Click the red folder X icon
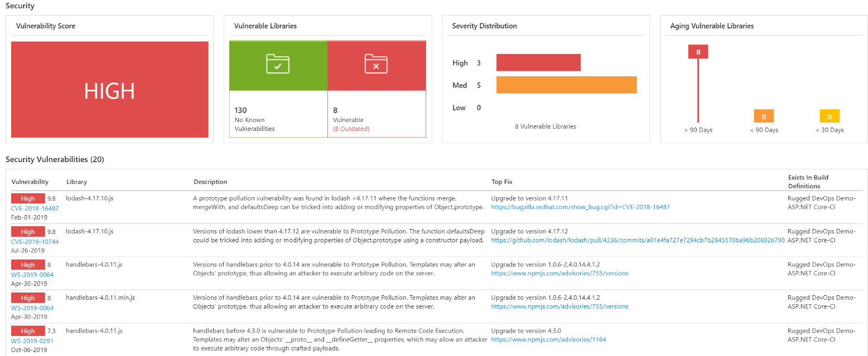 [376, 64]
